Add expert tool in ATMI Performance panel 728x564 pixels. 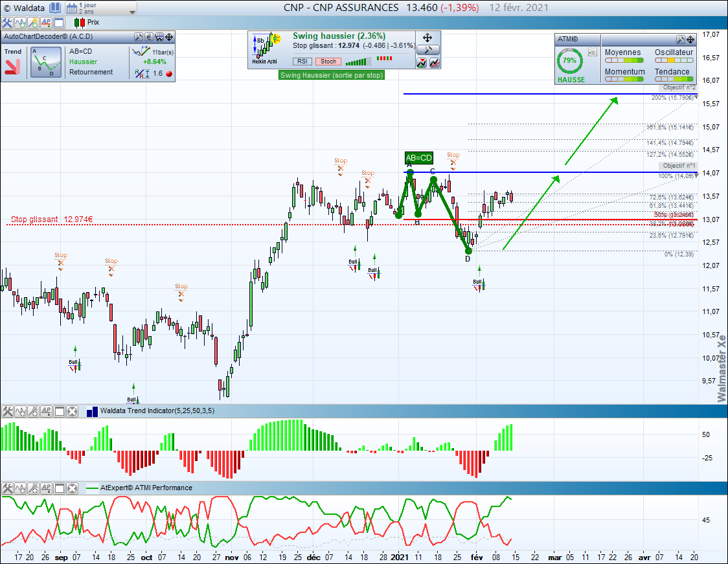click(33, 488)
